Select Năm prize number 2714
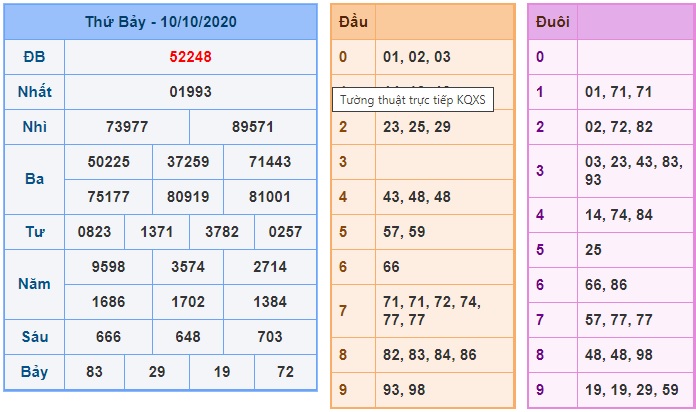This screenshot has height=412, width=696. coord(270,267)
